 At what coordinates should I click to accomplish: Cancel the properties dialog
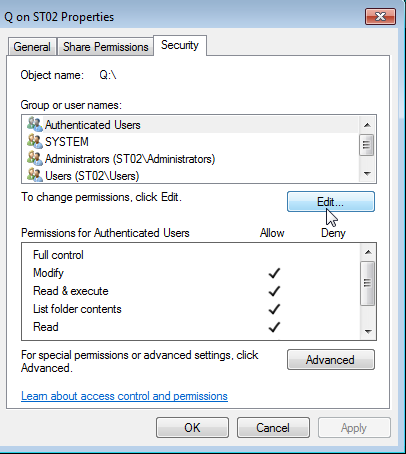click(273, 428)
